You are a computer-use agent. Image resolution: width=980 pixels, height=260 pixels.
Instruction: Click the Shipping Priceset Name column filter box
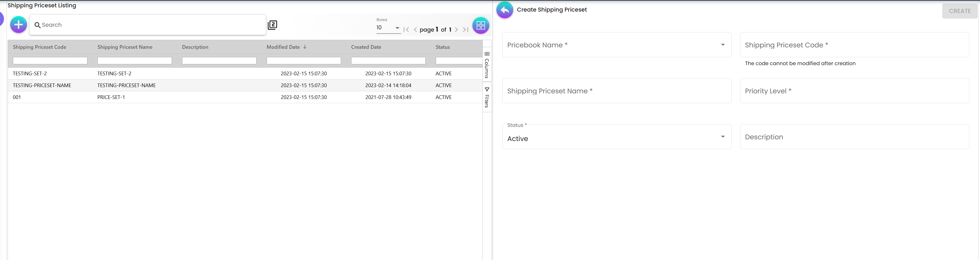point(135,61)
